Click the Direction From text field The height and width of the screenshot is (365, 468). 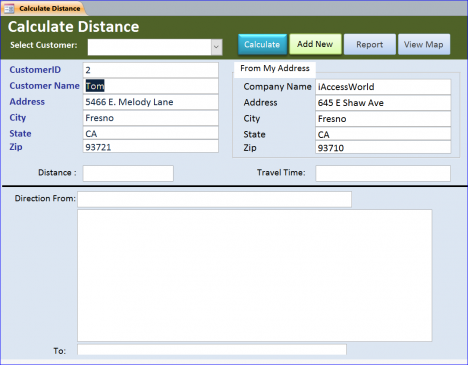pyautogui.click(x=214, y=199)
